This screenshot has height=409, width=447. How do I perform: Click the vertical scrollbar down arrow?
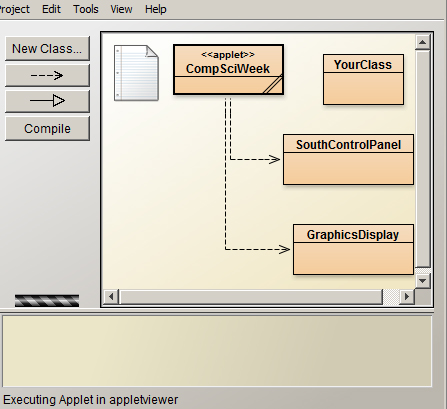pos(422,281)
